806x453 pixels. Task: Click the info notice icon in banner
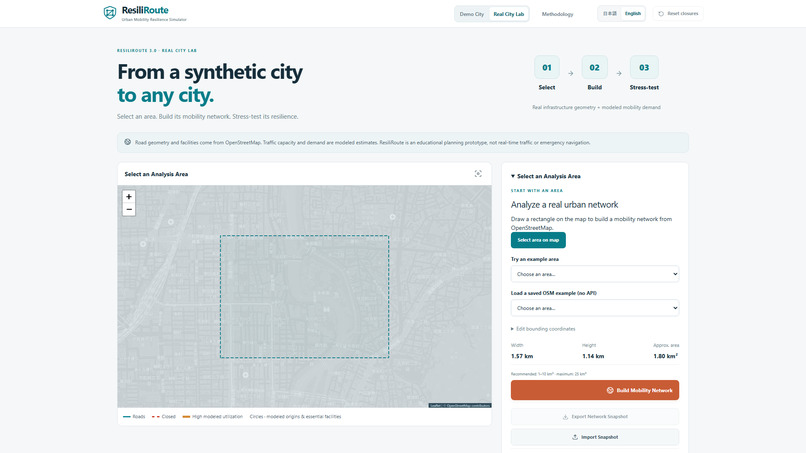(127, 142)
